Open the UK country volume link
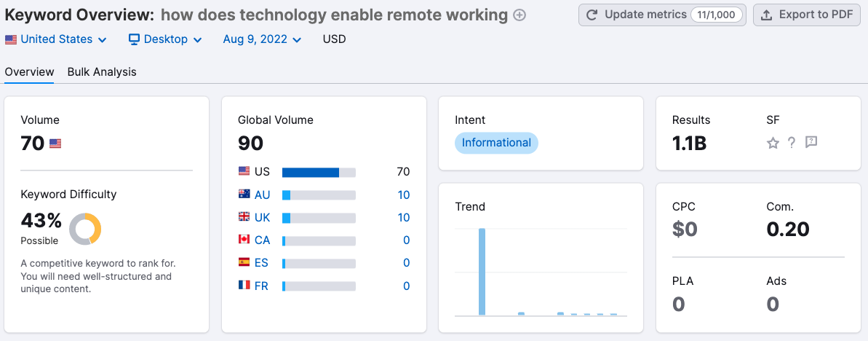 [x=263, y=217]
